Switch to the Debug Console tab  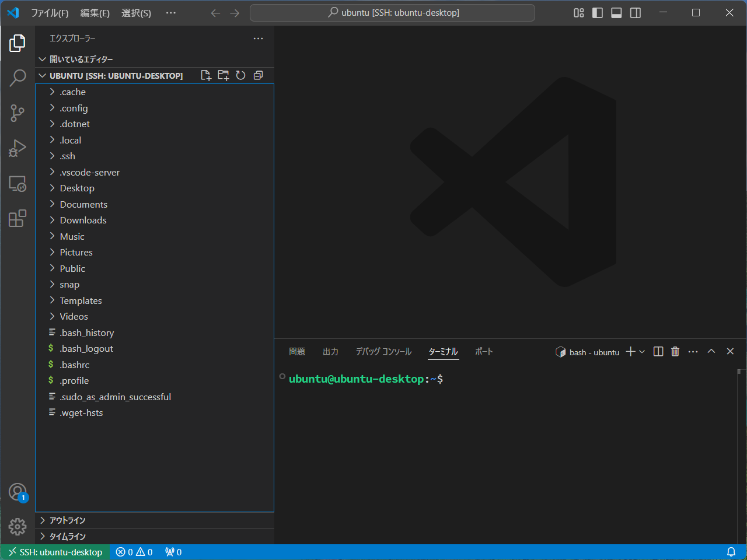click(383, 351)
